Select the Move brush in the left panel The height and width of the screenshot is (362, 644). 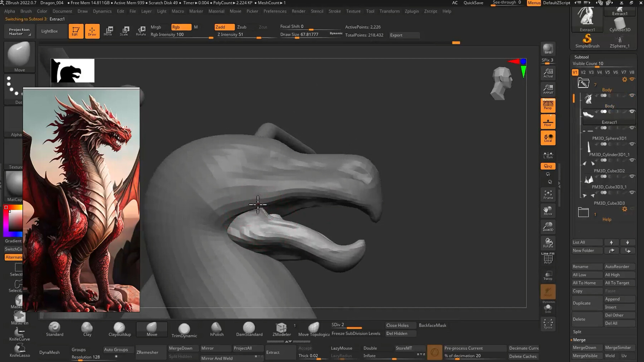(x=19, y=56)
